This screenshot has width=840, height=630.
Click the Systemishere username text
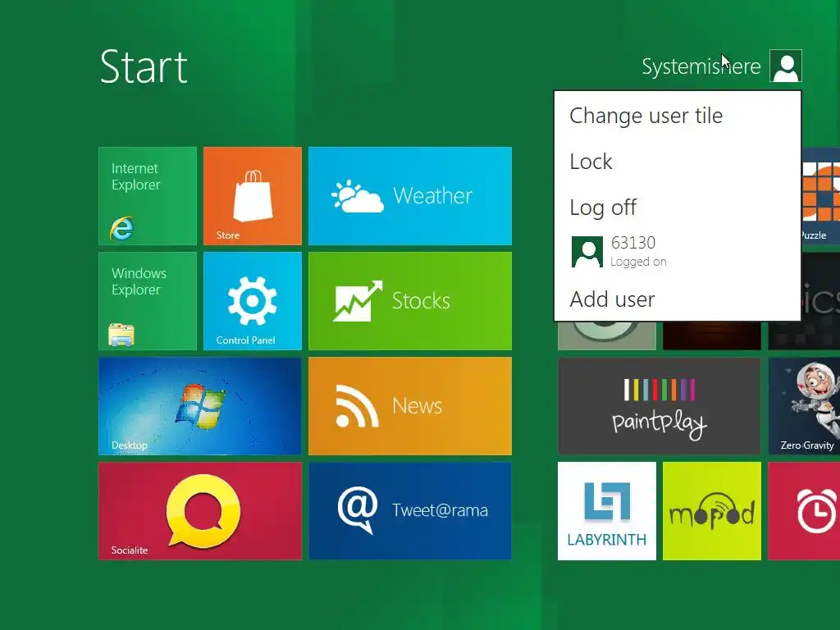(701, 67)
